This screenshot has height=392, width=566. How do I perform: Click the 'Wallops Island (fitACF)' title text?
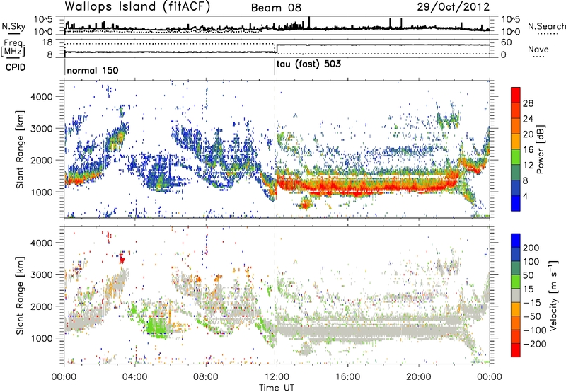(x=137, y=7)
